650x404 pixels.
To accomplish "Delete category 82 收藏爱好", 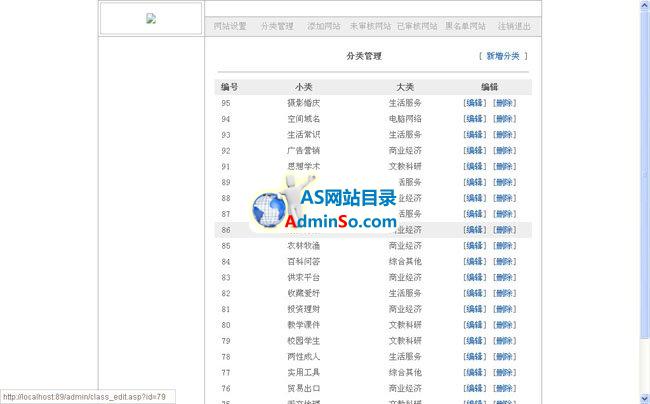I will [x=504, y=293].
